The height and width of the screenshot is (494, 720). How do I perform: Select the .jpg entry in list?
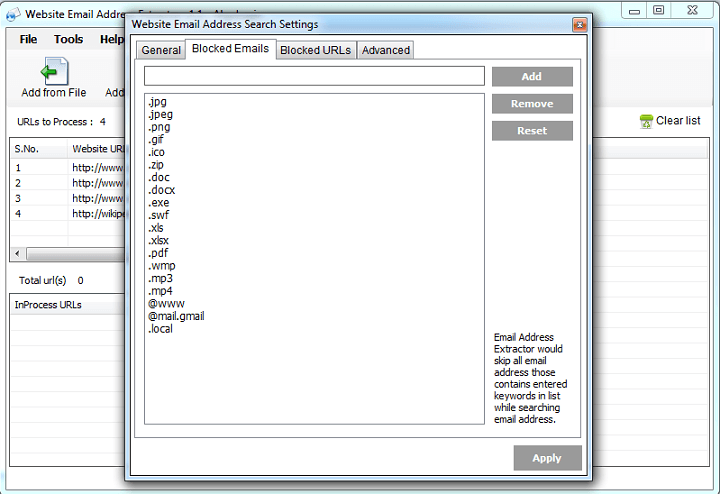point(158,102)
